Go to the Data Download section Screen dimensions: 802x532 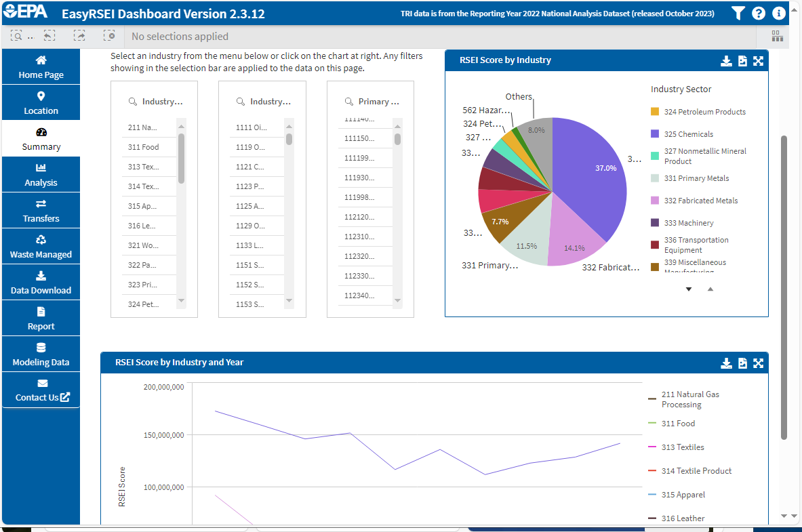pos(41,283)
